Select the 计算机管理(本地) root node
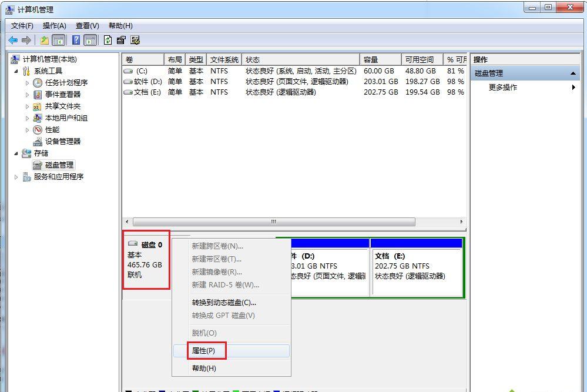Screen dimensions: 587x392 pos(49,59)
